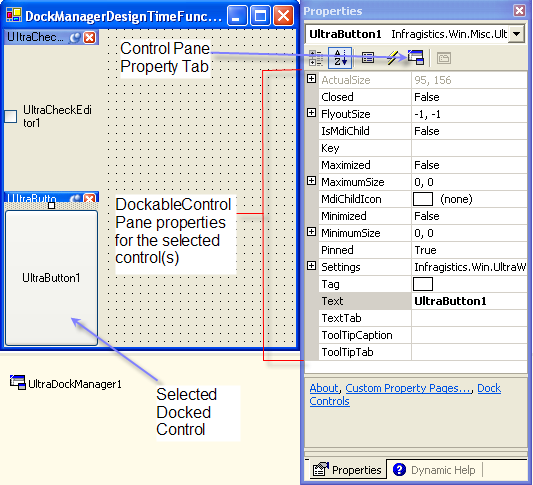Show Events via lightning bolt icon

[x=392, y=58]
